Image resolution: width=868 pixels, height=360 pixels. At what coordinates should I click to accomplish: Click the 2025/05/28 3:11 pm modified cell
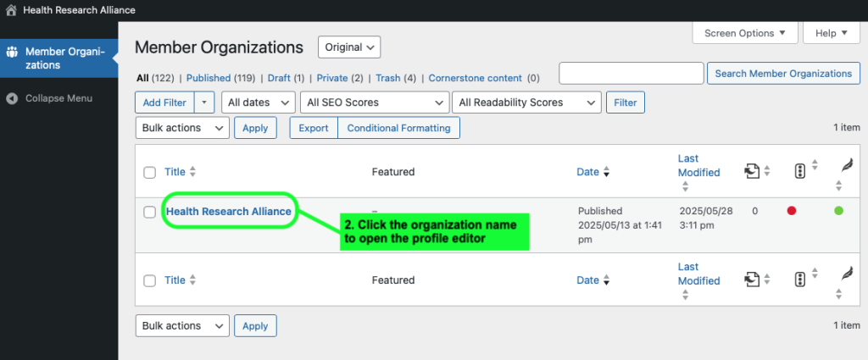pyautogui.click(x=705, y=218)
